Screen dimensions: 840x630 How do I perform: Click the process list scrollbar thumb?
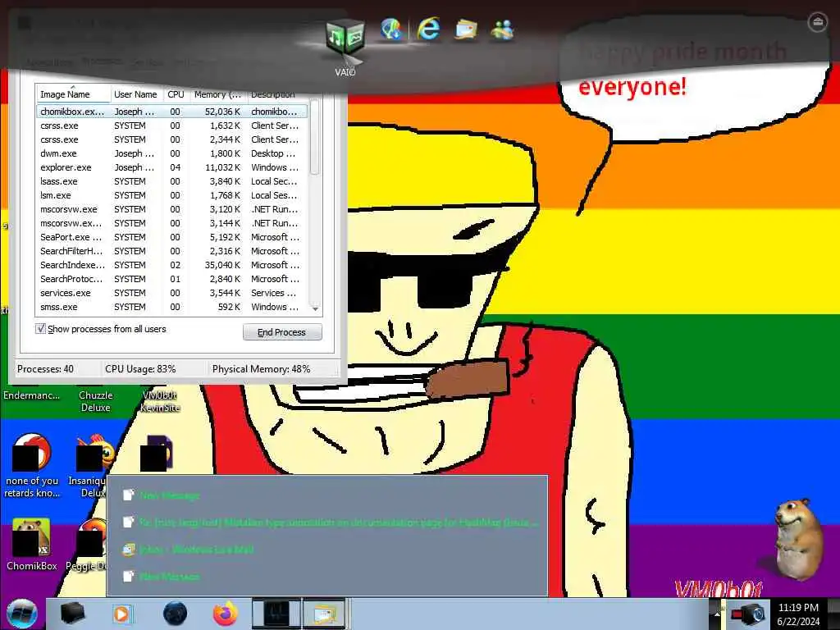[x=315, y=138]
